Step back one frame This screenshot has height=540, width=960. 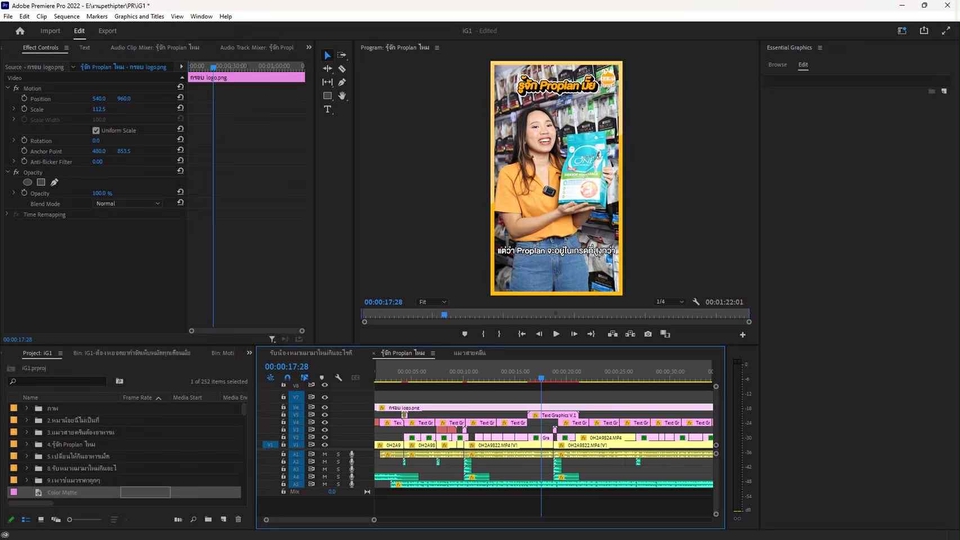539,334
